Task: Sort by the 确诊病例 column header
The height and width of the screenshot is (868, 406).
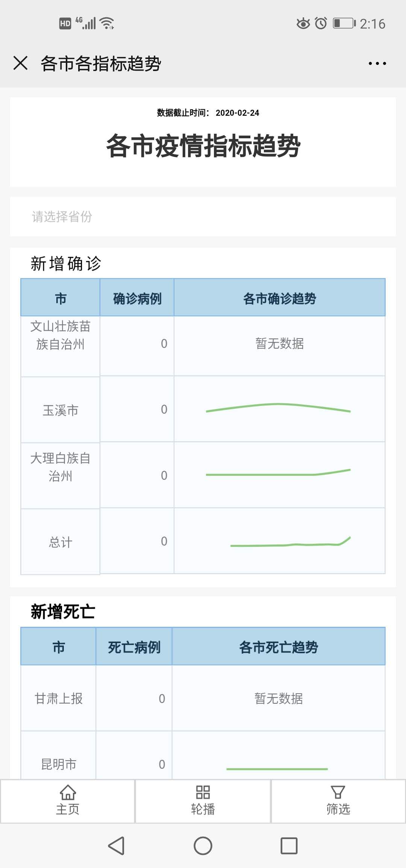Action: (137, 299)
